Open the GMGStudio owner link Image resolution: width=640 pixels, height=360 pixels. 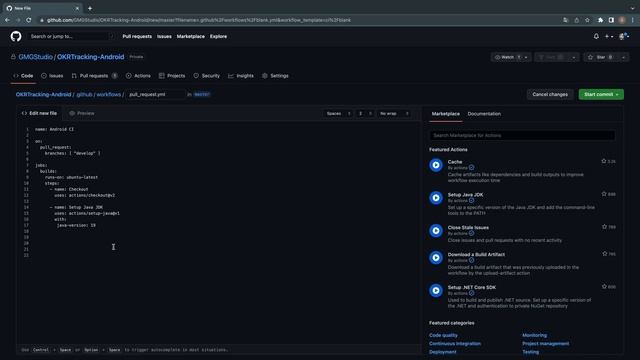36,57
